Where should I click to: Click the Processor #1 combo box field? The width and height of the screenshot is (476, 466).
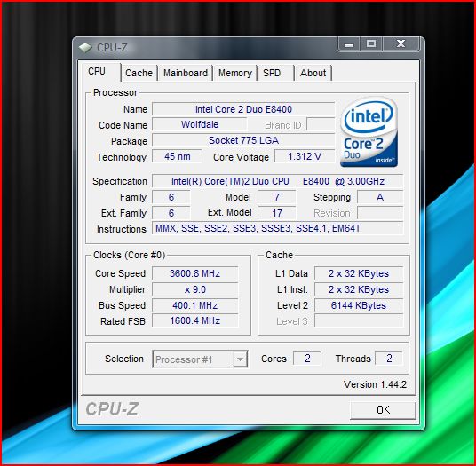point(200,359)
